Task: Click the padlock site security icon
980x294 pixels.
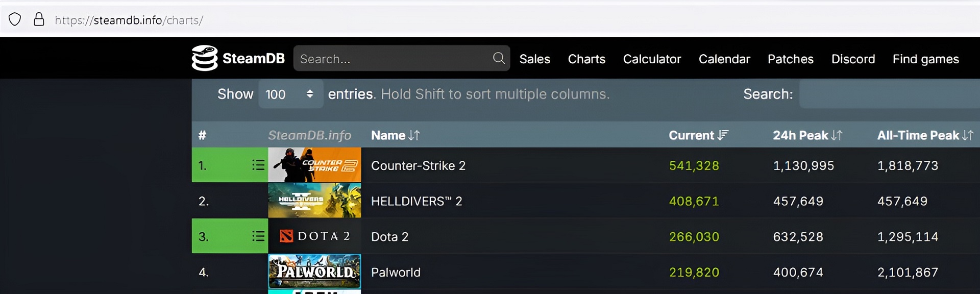Action: (x=39, y=19)
